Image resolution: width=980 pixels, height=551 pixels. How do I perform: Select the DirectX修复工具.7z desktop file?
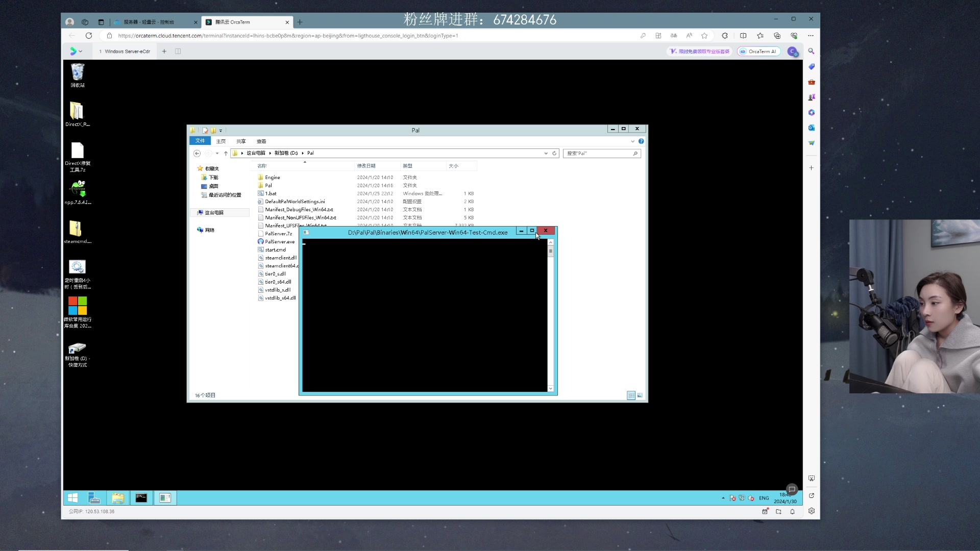point(78,157)
